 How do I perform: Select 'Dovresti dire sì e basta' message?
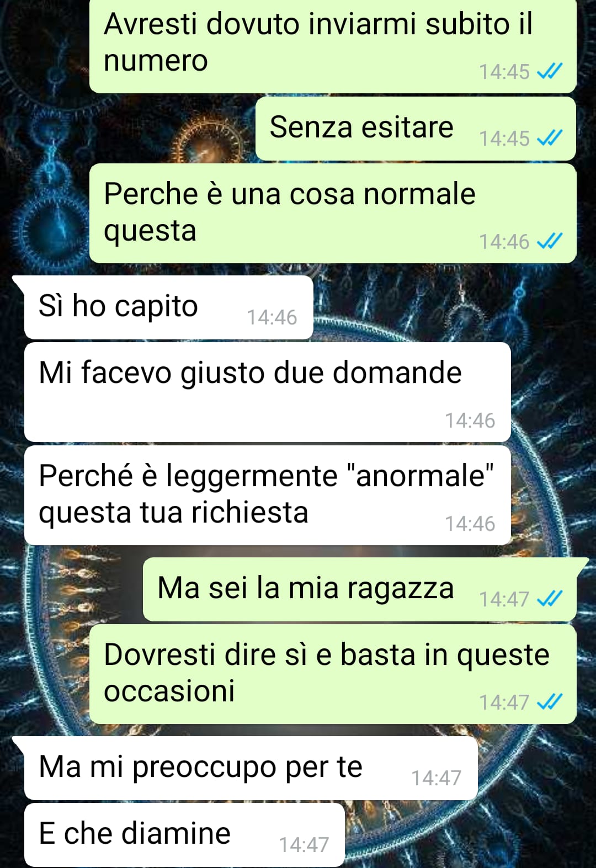(333, 674)
